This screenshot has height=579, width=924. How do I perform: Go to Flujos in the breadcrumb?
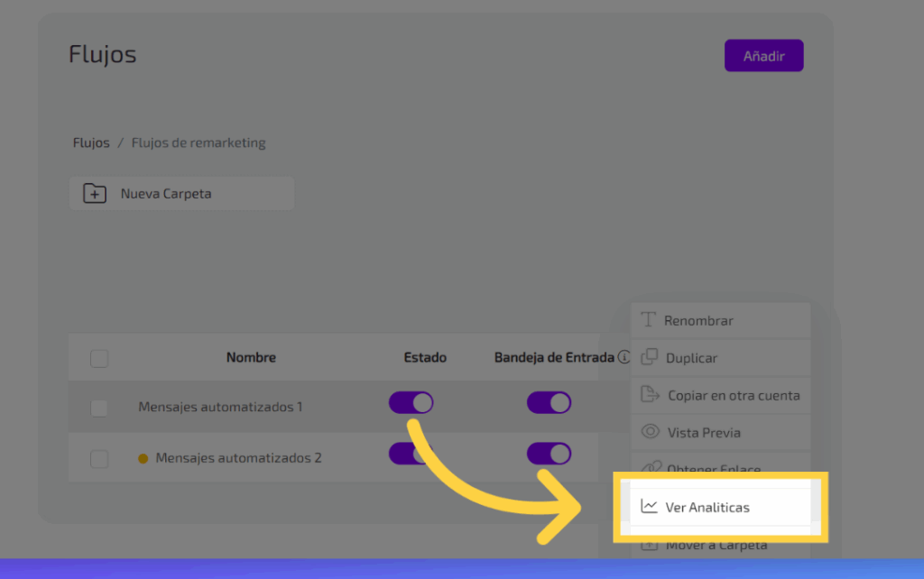click(x=91, y=142)
